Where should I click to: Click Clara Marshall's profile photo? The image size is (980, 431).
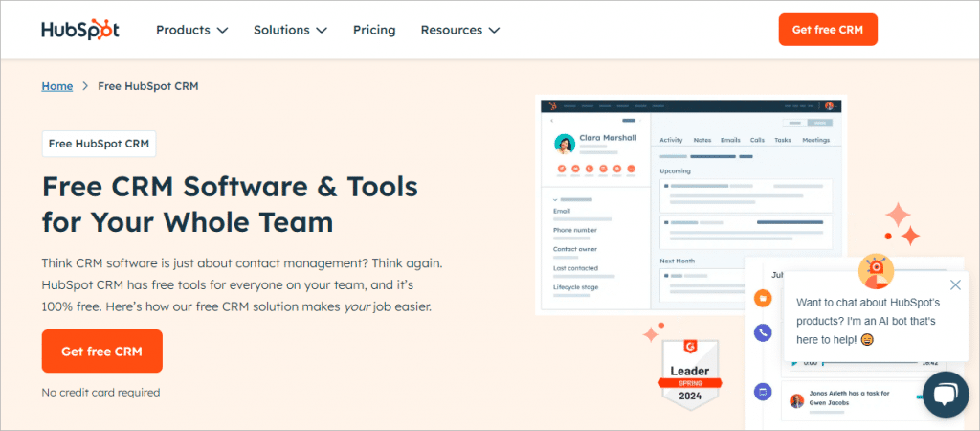tap(565, 144)
